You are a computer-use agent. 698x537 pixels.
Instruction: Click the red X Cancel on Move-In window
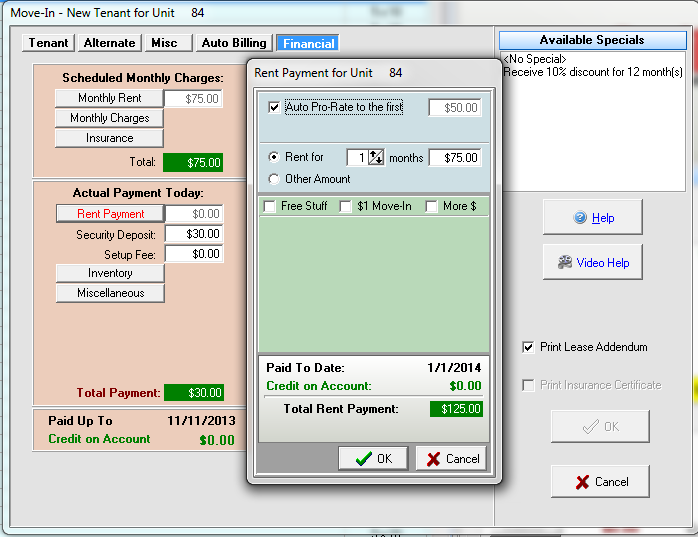[600, 482]
